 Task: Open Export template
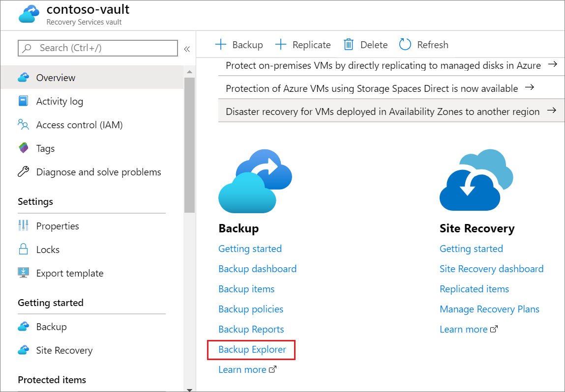click(70, 273)
